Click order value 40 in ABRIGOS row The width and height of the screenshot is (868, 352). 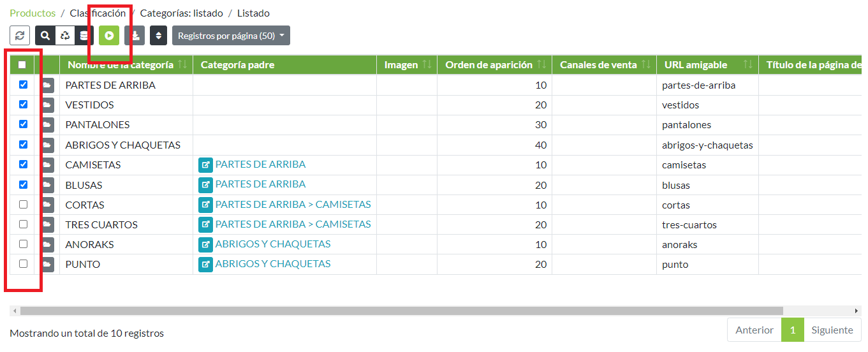point(541,145)
